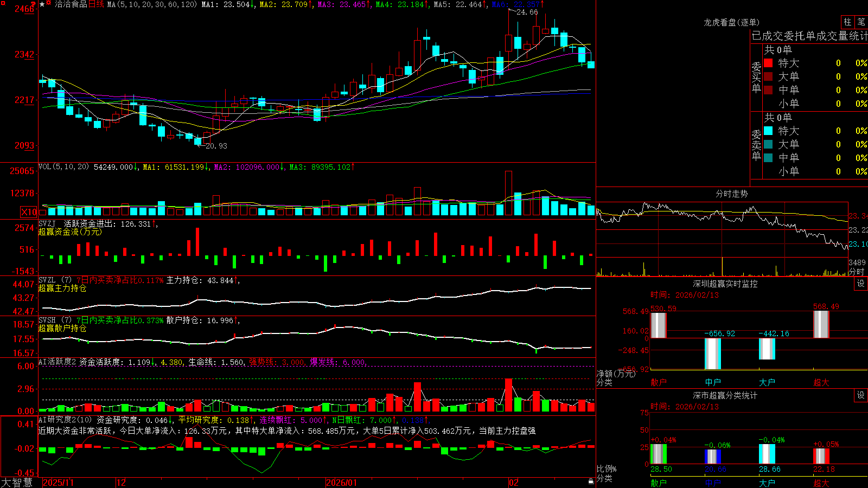
Task: Click the 02 month marker on the date axis
Action: click(514, 483)
